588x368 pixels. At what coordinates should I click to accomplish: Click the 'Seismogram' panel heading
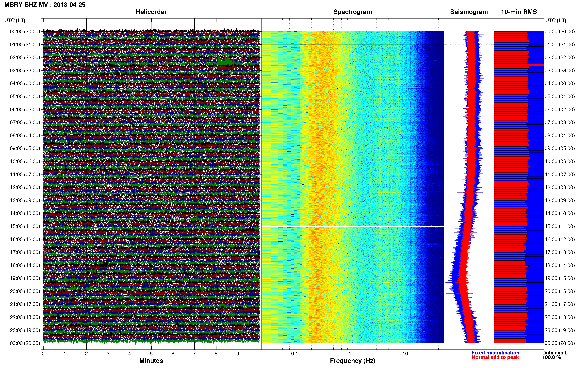pyautogui.click(x=469, y=12)
